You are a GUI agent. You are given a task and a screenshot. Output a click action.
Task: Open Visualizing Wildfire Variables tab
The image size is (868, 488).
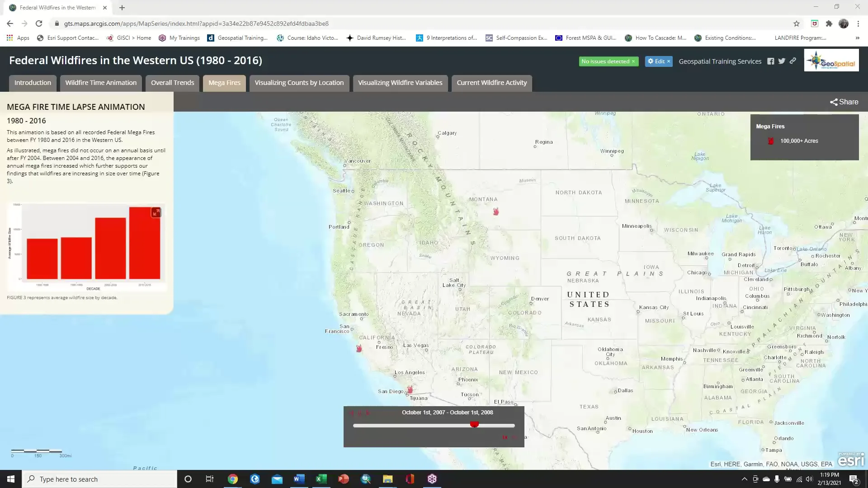pyautogui.click(x=400, y=83)
